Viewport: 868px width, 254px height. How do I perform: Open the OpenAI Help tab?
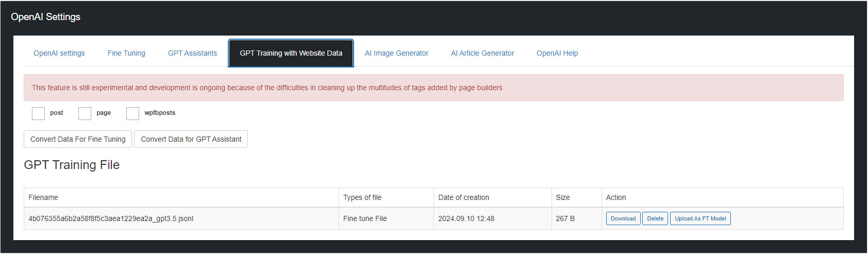click(x=557, y=53)
